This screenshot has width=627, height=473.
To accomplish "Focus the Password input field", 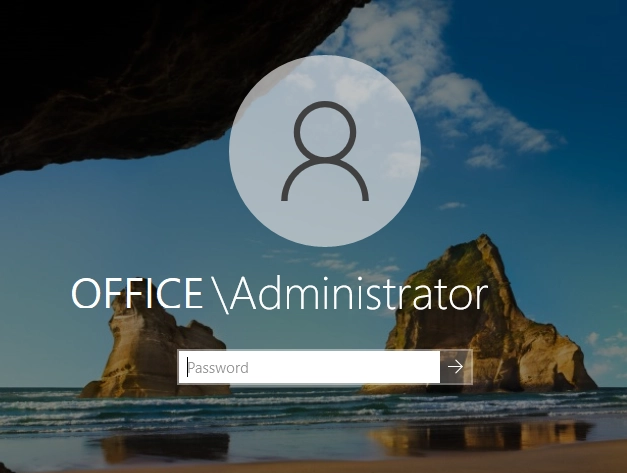I will click(310, 367).
